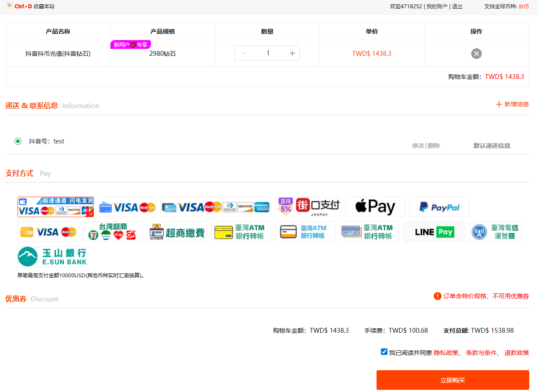Decrease quantity with the minus button
Viewport: 538px width, 392px height.
tap(243, 53)
